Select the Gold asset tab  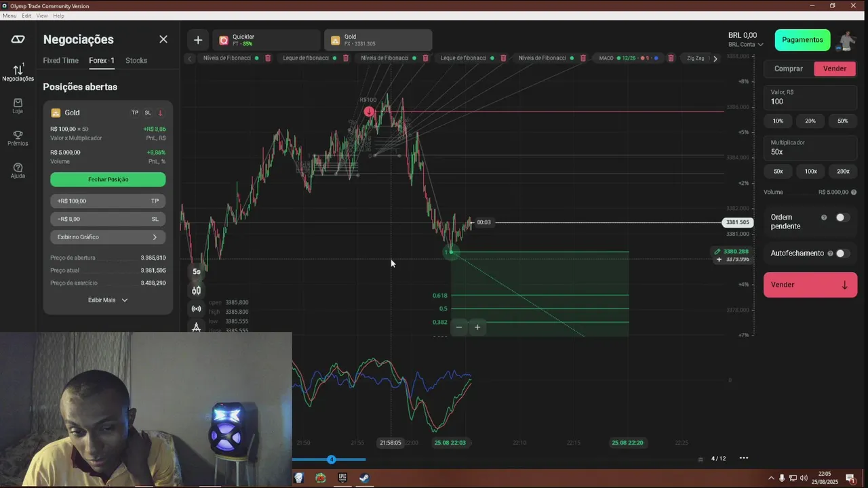point(378,40)
